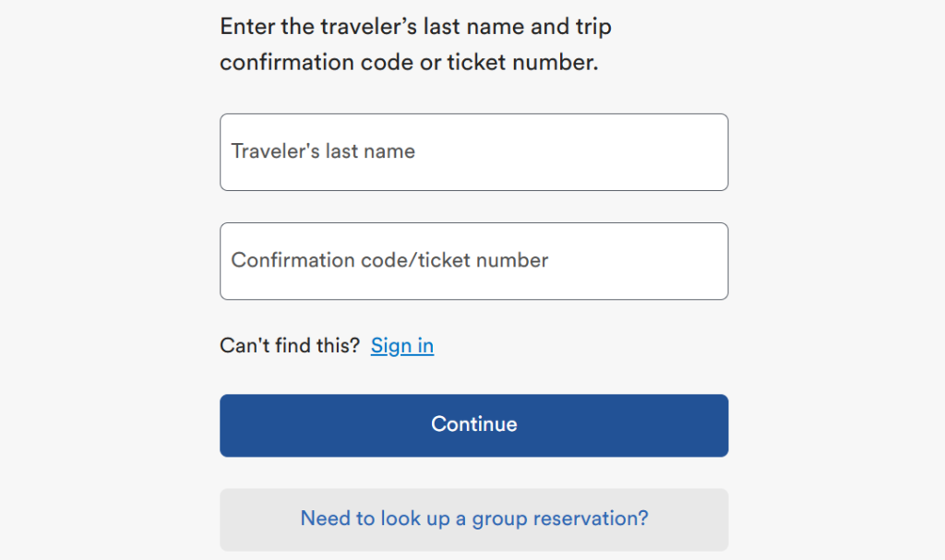Image resolution: width=945 pixels, height=560 pixels.
Task: Click Need to look up a group reservation?
Action: [472, 518]
